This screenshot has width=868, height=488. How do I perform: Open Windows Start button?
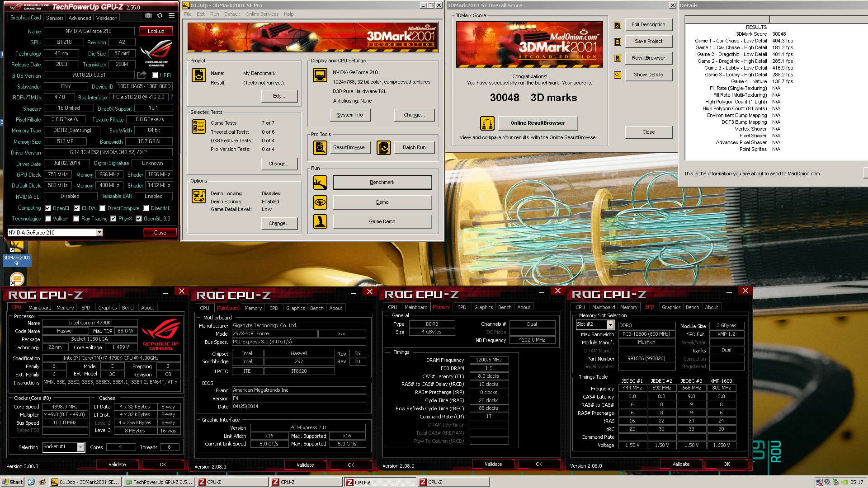(13, 482)
